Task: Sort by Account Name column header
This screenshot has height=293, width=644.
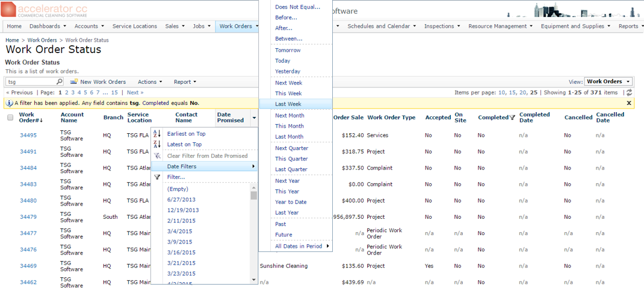Action: [x=72, y=118]
